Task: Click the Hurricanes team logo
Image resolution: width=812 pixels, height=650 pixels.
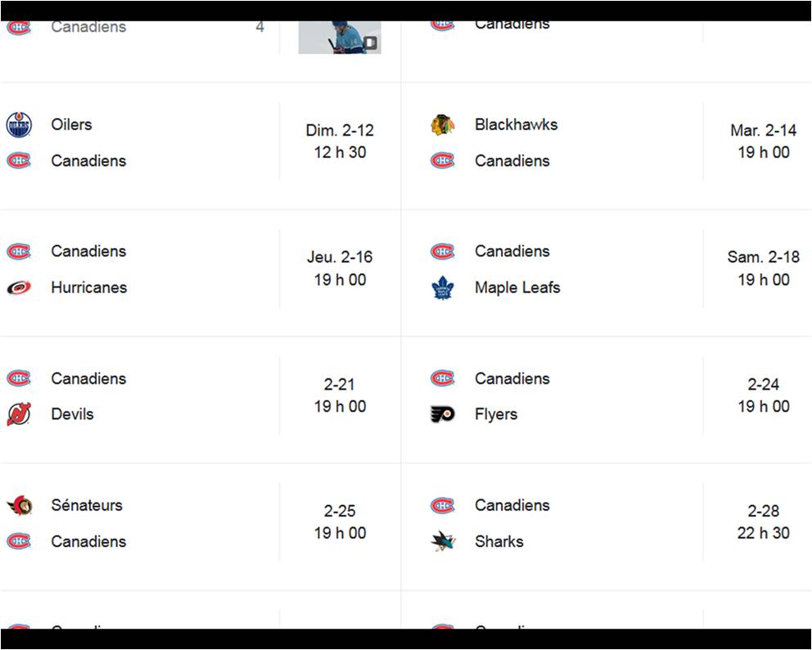Action: pyautogui.click(x=19, y=287)
